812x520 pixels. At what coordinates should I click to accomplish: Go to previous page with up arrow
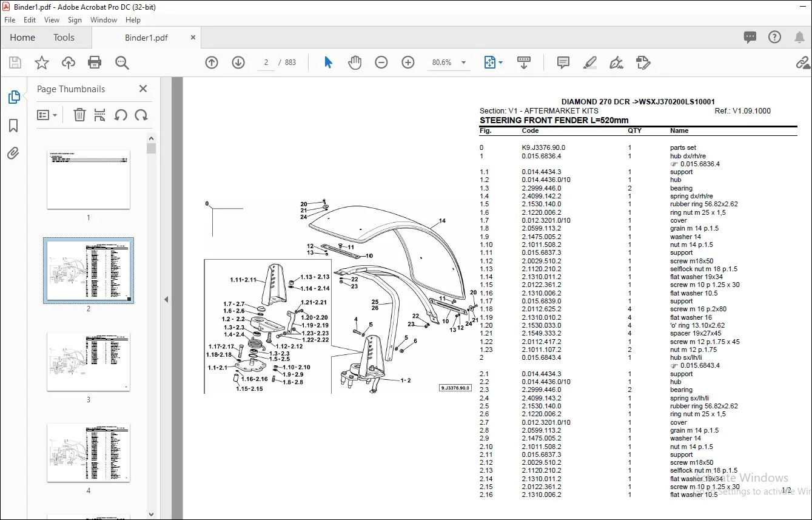coord(212,62)
